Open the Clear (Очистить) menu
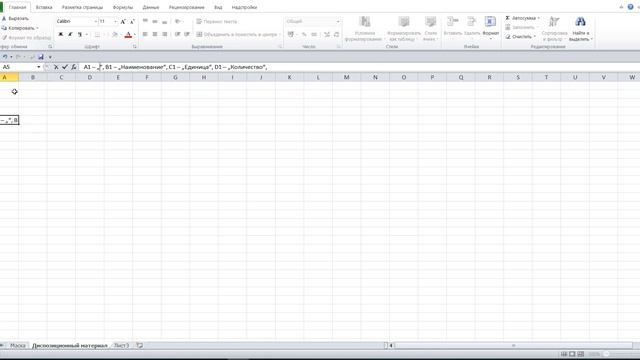Viewport: 640px width, 360px height. click(520, 37)
